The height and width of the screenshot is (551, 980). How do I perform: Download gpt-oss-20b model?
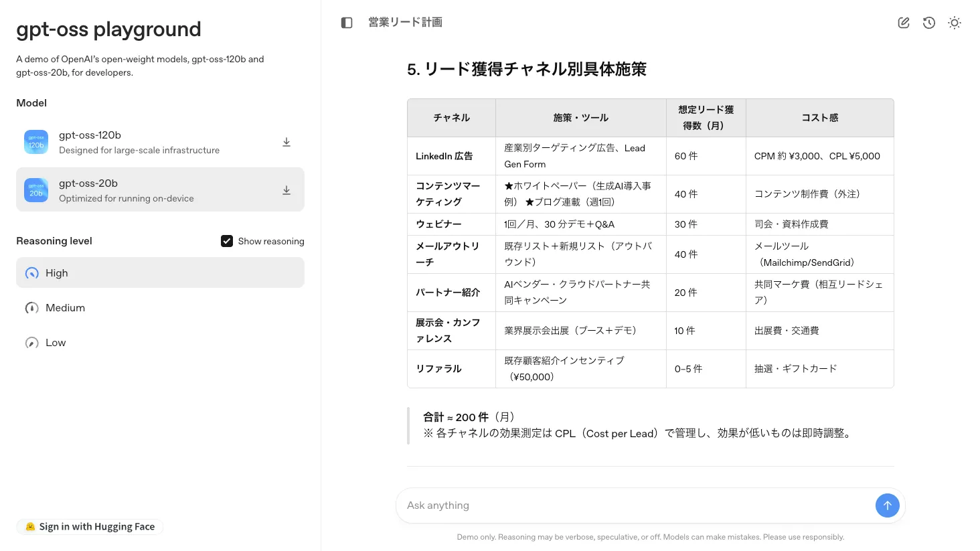pyautogui.click(x=287, y=190)
